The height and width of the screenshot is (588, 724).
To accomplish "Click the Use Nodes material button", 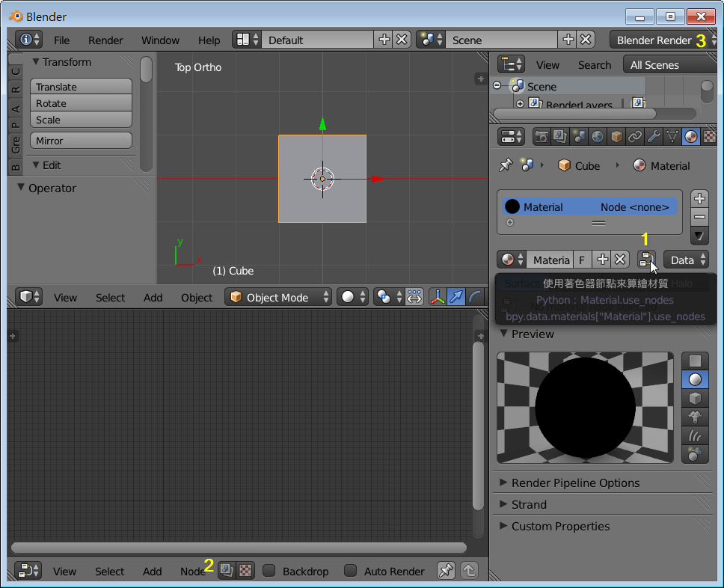I will point(646,260).
